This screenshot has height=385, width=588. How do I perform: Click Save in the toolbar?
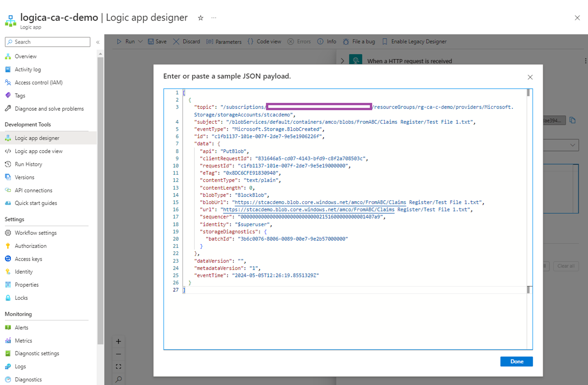[x=157, y=42]
